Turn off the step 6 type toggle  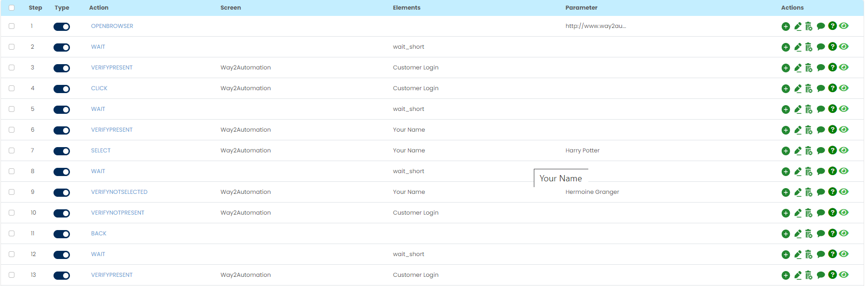[x=62, y=130]
